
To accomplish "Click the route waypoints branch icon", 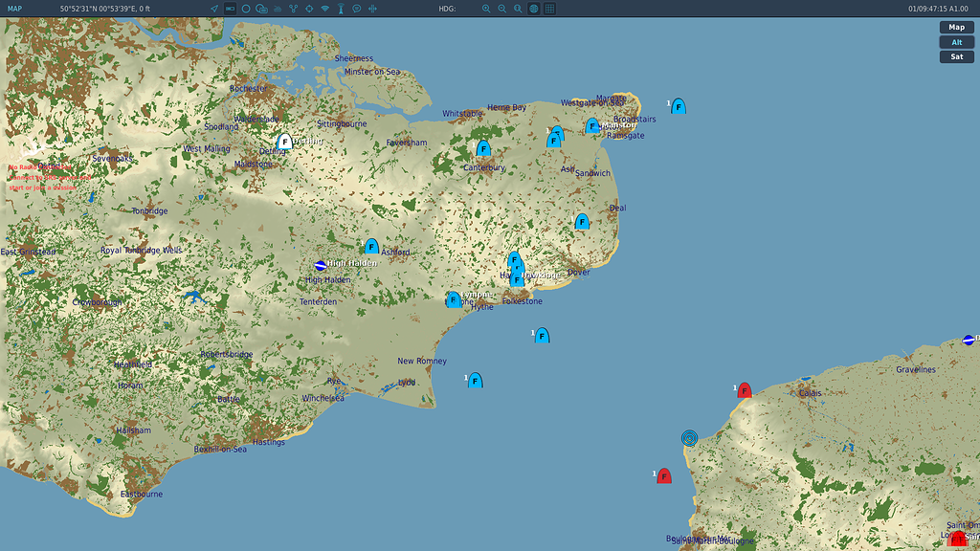I will coord(293,9).
